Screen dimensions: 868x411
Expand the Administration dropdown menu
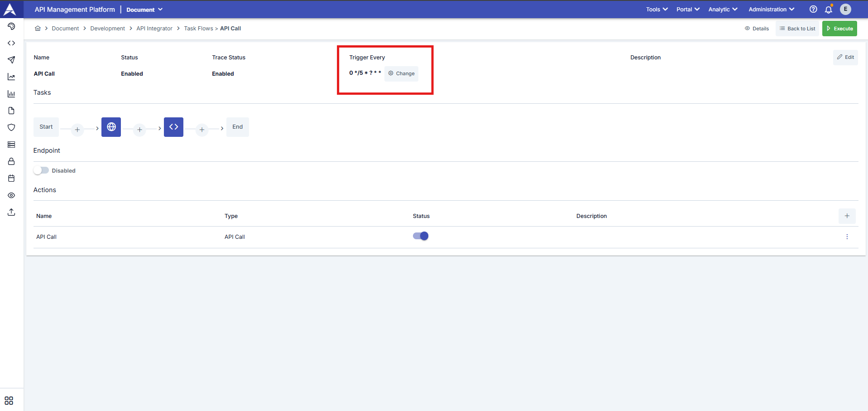pos(771,10)
